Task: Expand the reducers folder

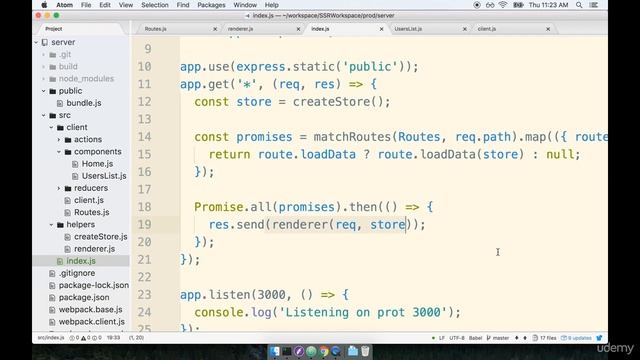Action: pyautogui.click(x=59, y=188)
